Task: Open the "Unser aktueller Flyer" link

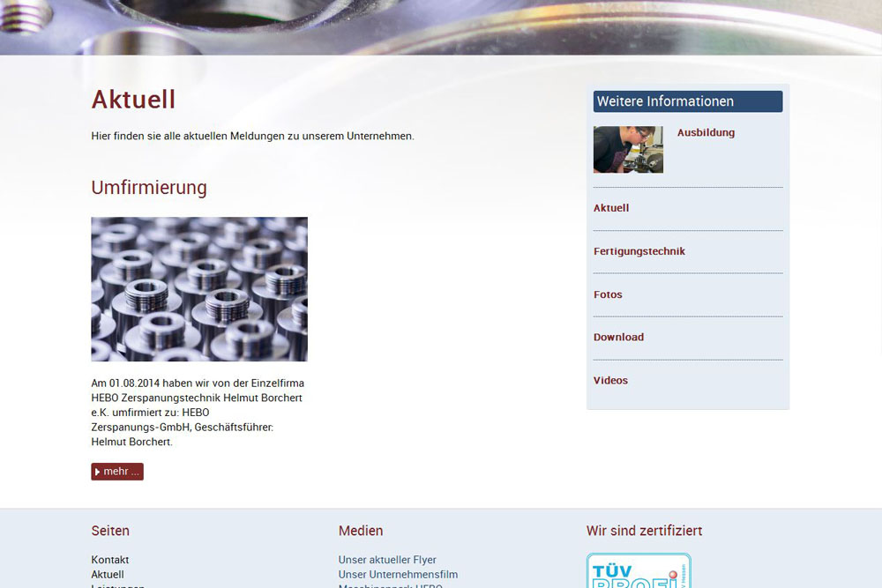Action: (387, 560)
